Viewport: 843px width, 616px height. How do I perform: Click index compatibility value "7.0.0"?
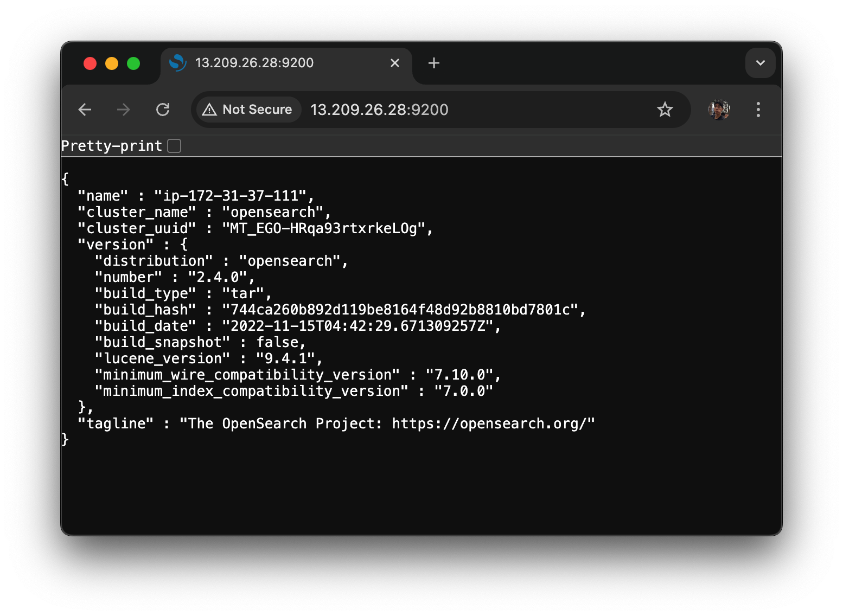pyautogui.click(x=464, y=391)
